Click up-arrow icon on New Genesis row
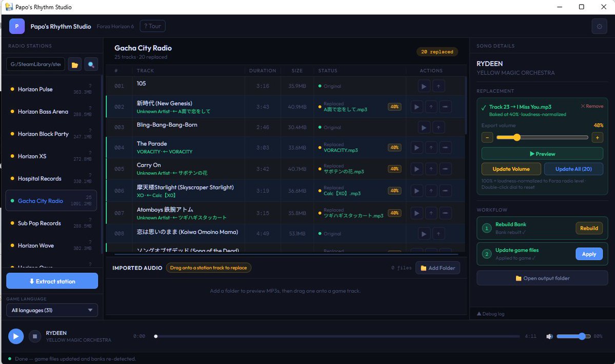The width and height of the screenshot is (615, 364). coord(431,107)
